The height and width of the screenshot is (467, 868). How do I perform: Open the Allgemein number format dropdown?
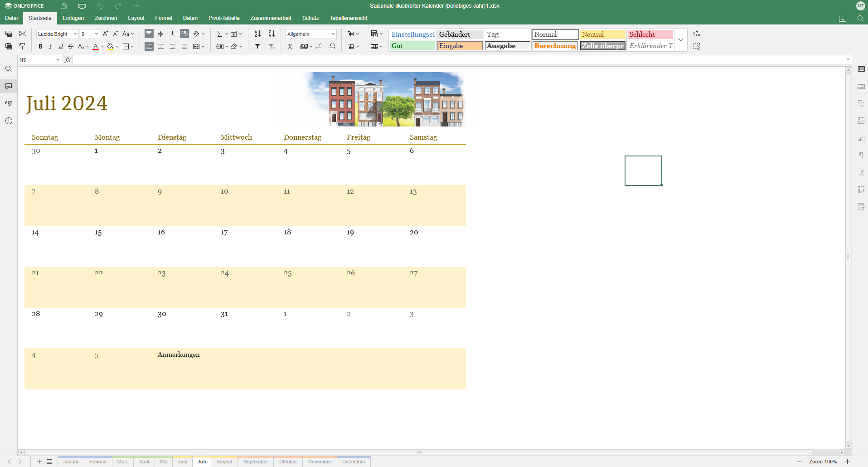333,34
